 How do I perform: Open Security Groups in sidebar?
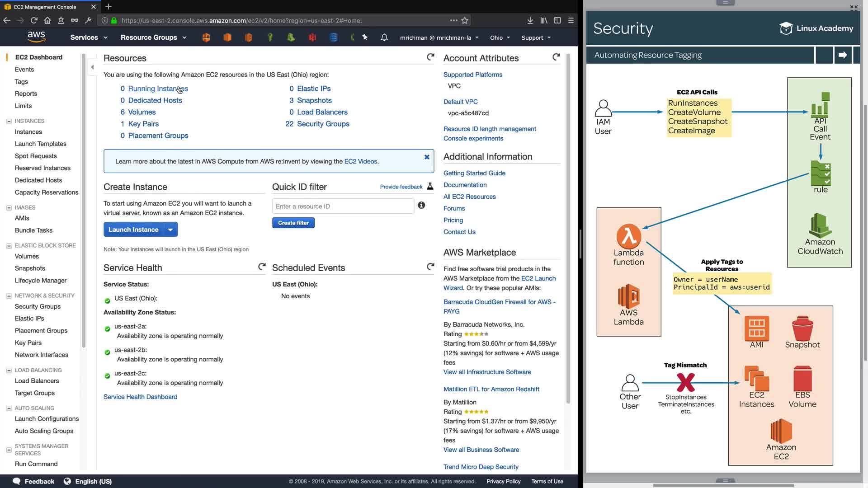[x=38, y=306]
